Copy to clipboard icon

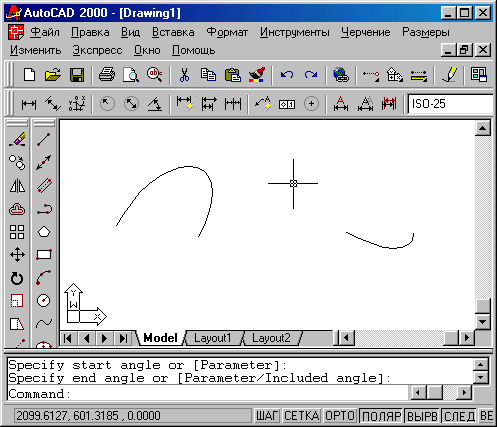tap(208, 75)
